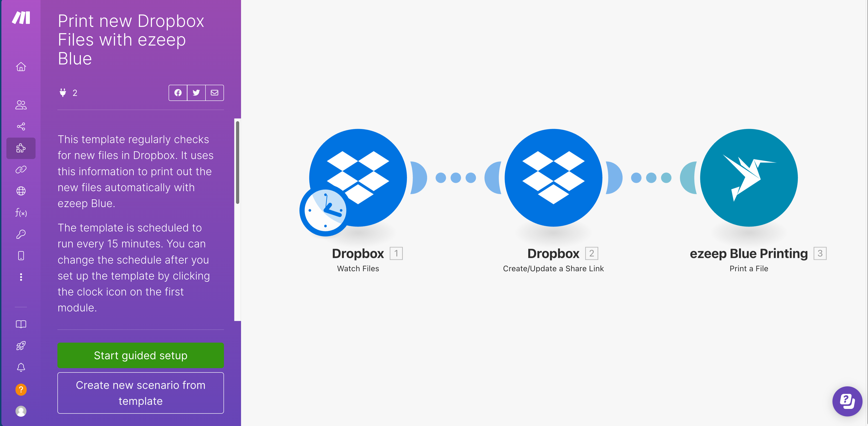Share this template via Facebook icon
Image resolution: width=868 pixels, height=426 pixels.
click(178, 92)
